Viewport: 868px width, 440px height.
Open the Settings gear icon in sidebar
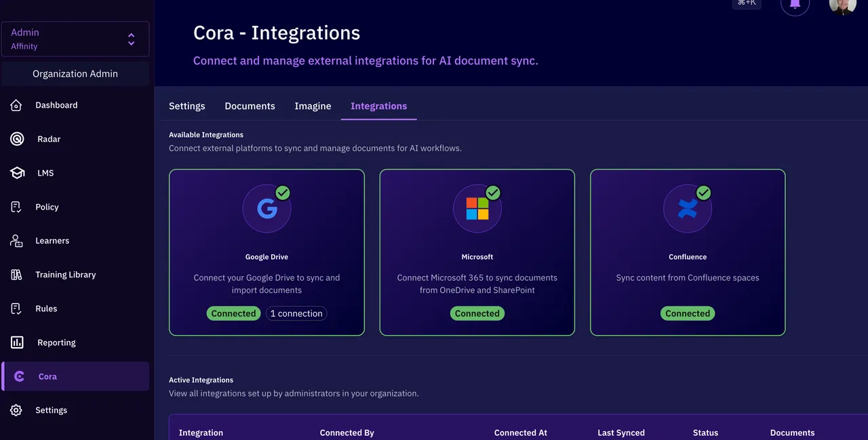coord(16,410)
